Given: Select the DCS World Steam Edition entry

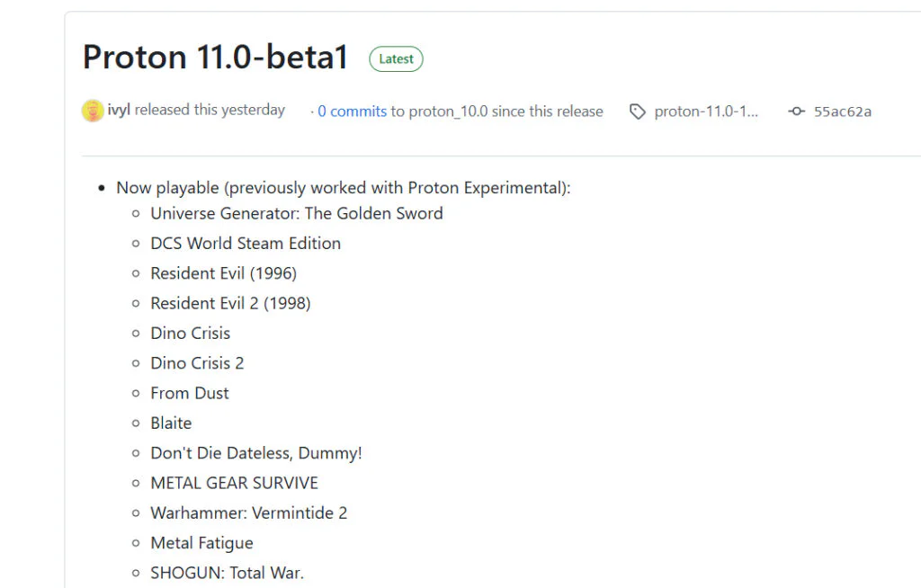Looking at the screenshot, I should (x=246, y=243).
